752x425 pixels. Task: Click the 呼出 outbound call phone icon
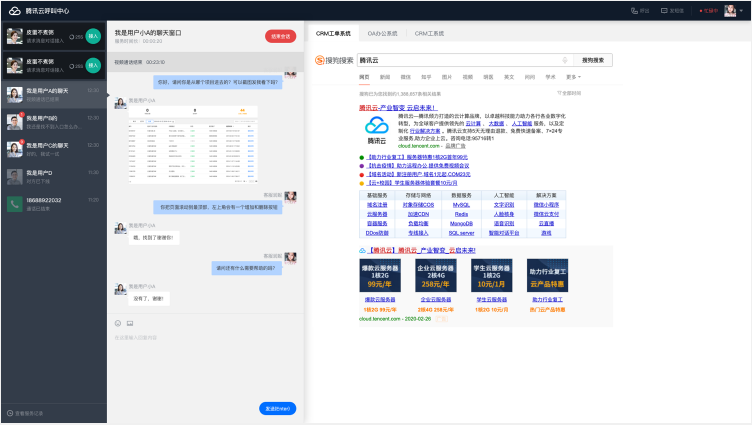click(634, 11)
